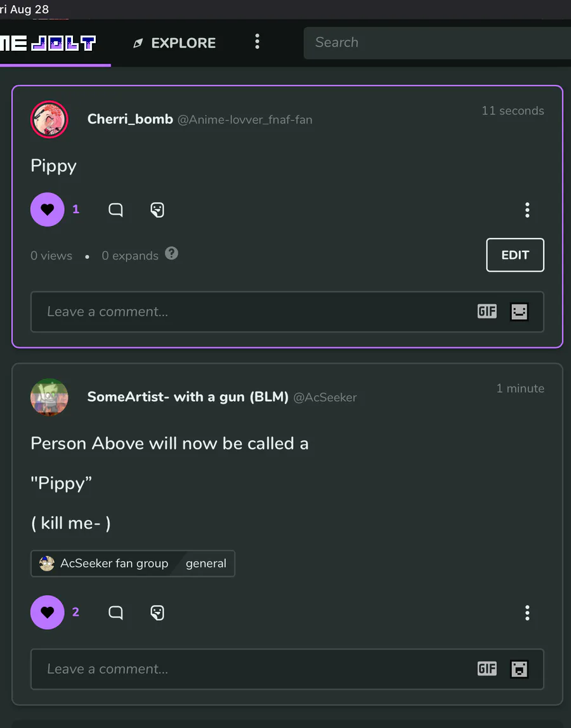The height and width of the screenshot is (728, 571).
Task: Add a sticker to Cherri_bomb's post
Action: pos(157,209)
